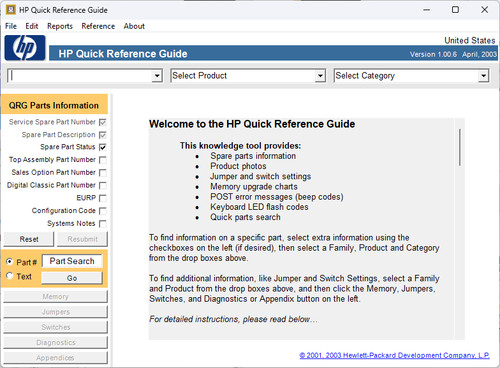Screen dimensions: 500x368
Task: Enable Digital Classic Part Number checkbox
Action: click(x=103, y=185)
